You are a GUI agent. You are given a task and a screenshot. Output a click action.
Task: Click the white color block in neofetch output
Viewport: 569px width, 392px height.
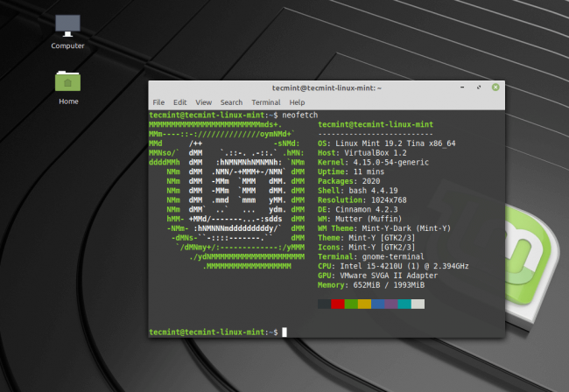pos(418,304)
